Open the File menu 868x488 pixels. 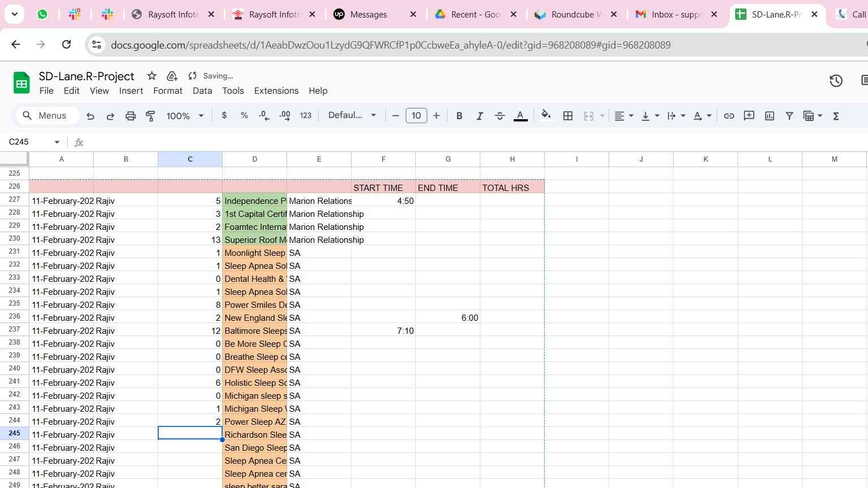46,90
